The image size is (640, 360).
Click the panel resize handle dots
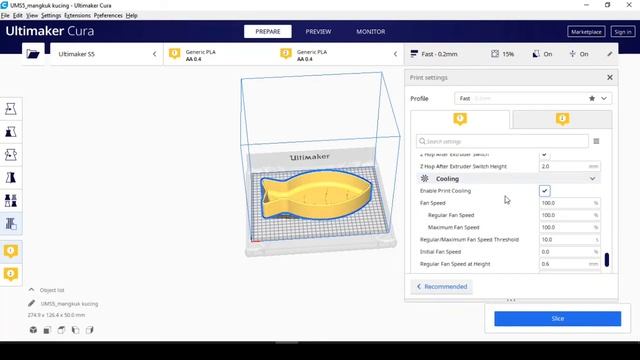(511, 300)
